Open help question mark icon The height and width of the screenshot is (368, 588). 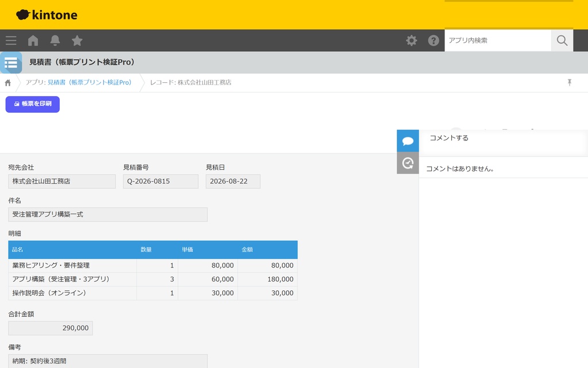434,41
